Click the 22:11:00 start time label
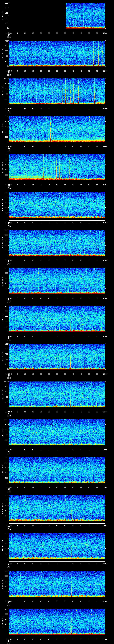114x644 pixels. 9,109
